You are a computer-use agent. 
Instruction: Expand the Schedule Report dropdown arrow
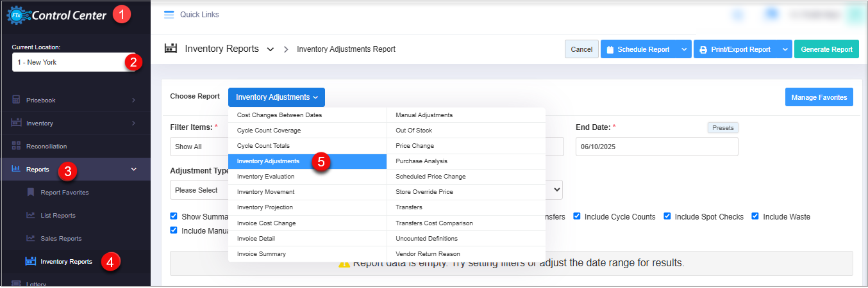[x=685, y=49]
